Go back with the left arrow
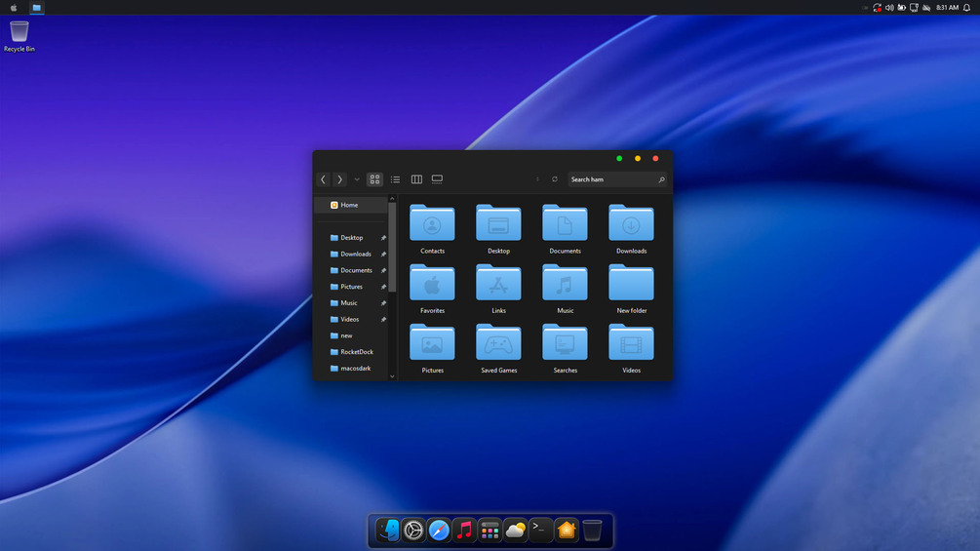Viewport: 980px width, 551px height. tap(323, 179)
